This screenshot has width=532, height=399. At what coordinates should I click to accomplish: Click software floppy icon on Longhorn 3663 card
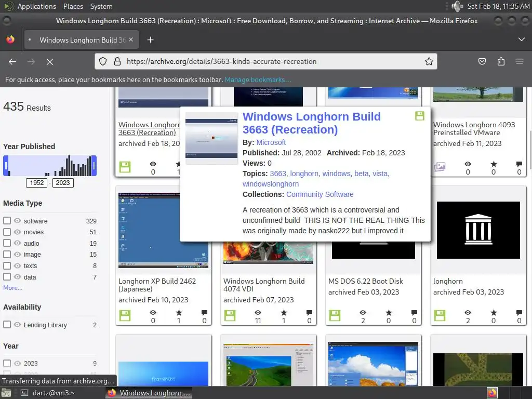click(125, 167)
